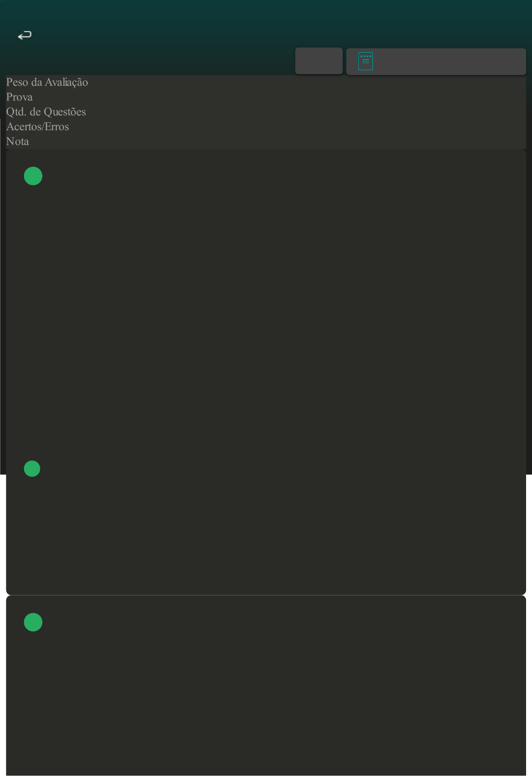Viewport: 532px width, 776px height.
Task: Choose the Acertos/Erros column label
Action: coord(37,127)
